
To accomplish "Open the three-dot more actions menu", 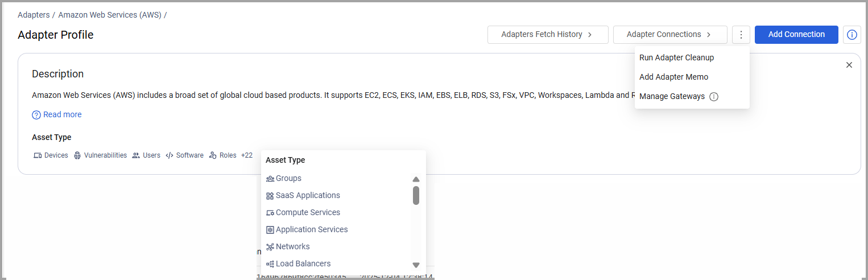I will [x=741, y=35].
